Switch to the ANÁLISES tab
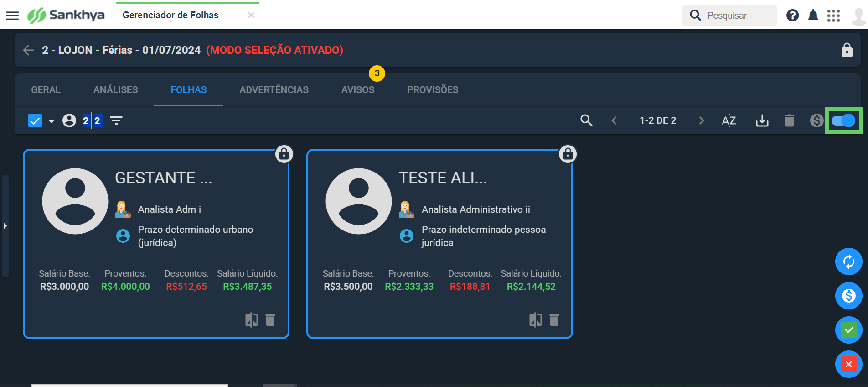The width and height of the screenshot is (868, 387). [115, 90]
